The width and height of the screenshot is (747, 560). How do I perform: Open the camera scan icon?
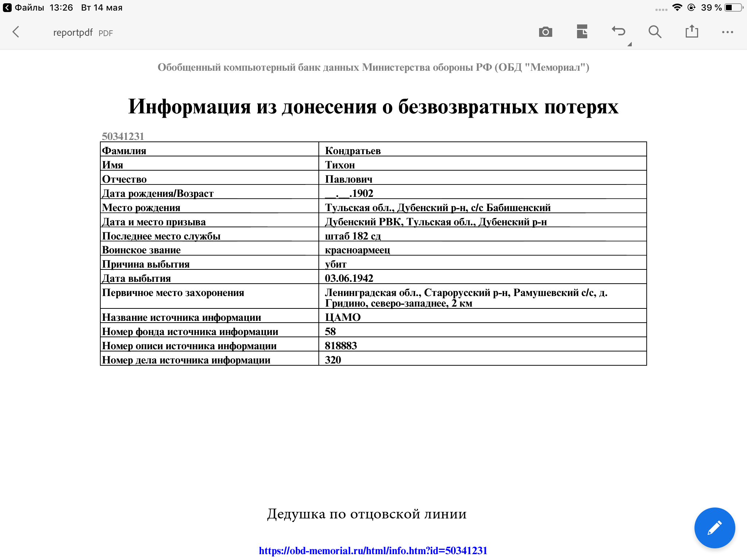[545, 32]
